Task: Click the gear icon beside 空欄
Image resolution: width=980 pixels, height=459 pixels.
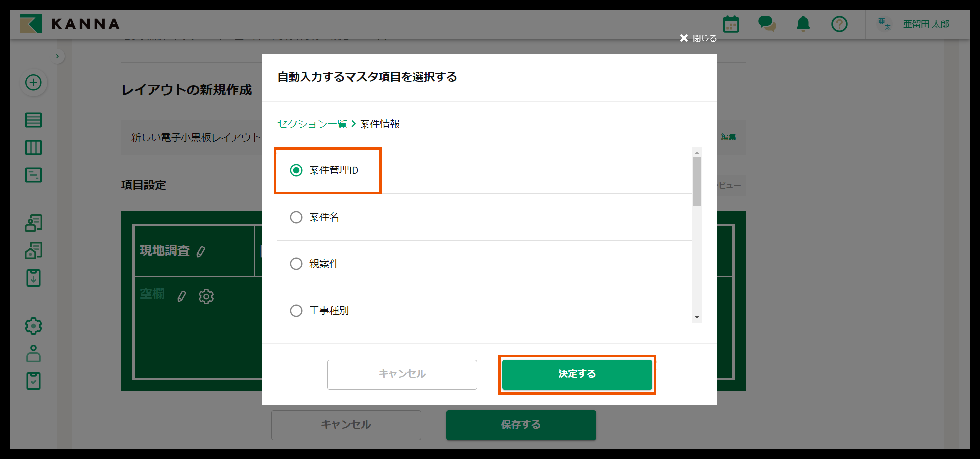Action: (x=206, y=296)
